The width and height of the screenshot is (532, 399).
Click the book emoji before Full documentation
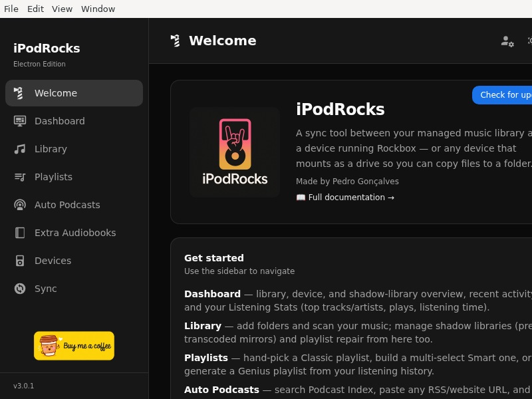301,198
